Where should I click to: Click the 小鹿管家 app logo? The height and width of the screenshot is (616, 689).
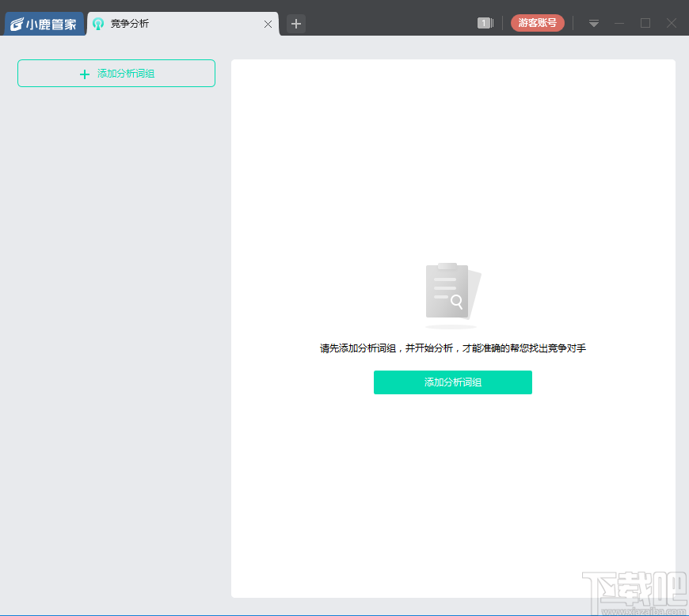click(x=44, y=23)
